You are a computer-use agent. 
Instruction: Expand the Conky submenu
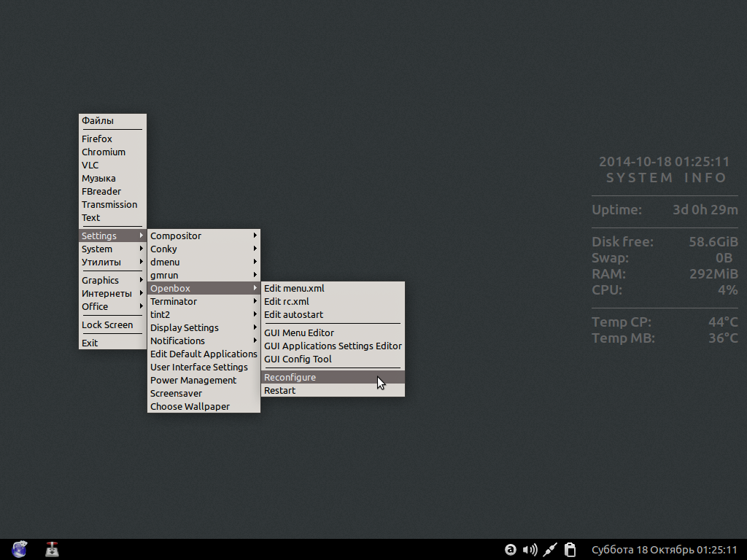pos(204,249)
